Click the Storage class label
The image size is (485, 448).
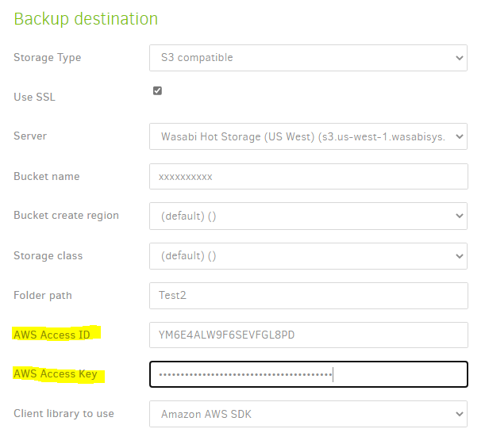48,255
